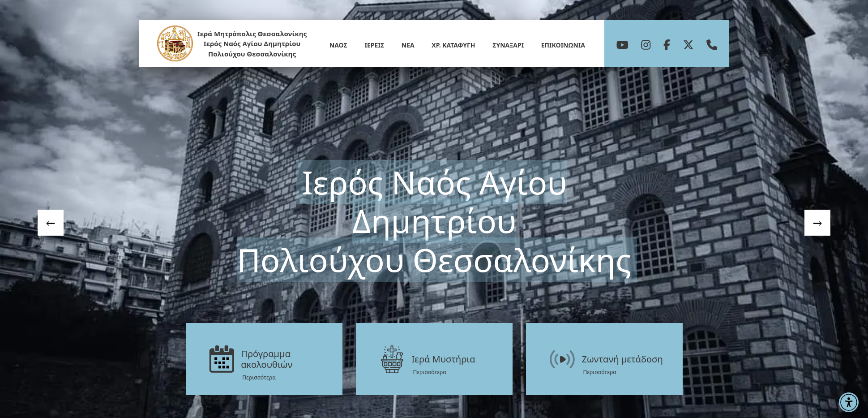Image resolution: width=868 pixels, height=418 pixels.
Task: Open the ΝΑΟΣ menu item
Action: 338,45
